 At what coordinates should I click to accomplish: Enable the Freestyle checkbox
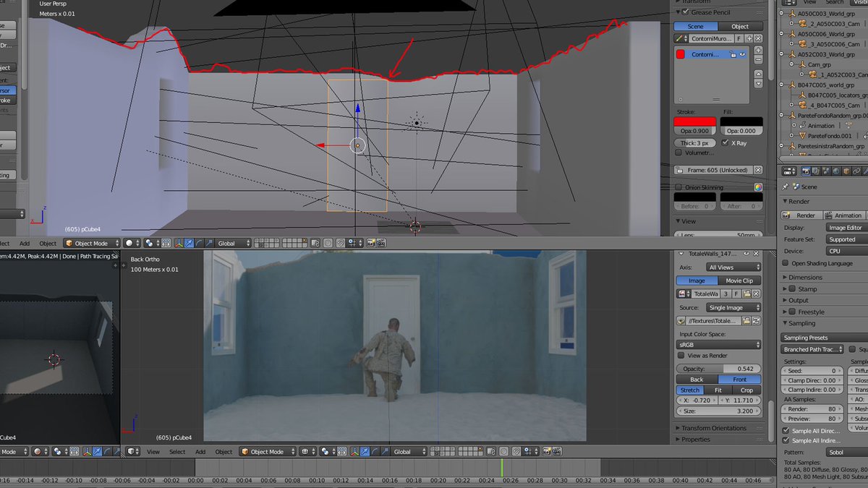[x=791, y=312]
